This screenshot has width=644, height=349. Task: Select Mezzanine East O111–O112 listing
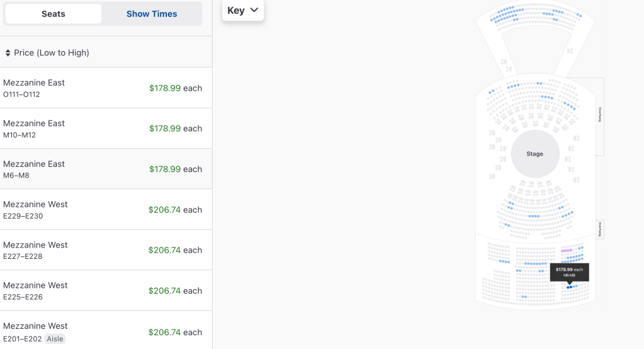pos(103,88)
